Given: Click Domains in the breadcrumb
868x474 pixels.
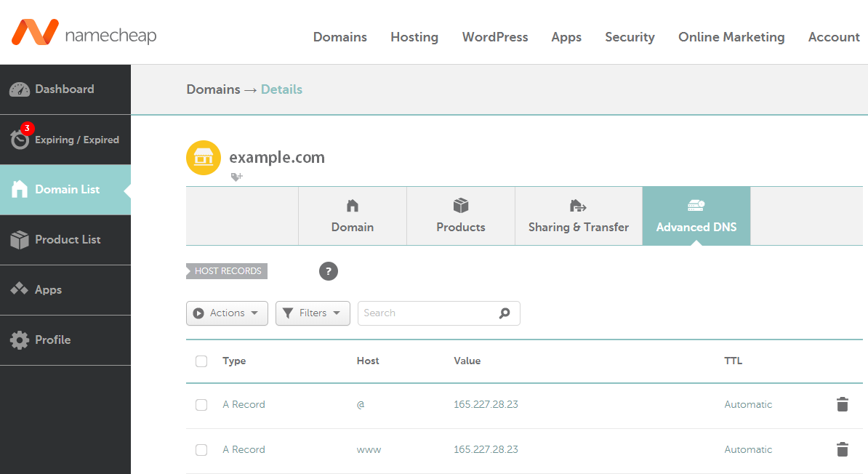Looking at the screenshot, I should click(x=213, y=89).
